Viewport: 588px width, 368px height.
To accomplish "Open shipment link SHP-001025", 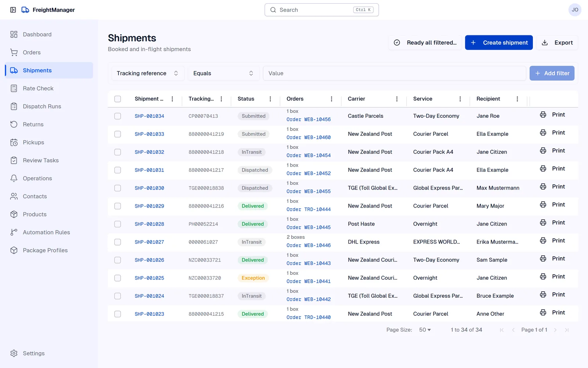I will click(149, 278).
